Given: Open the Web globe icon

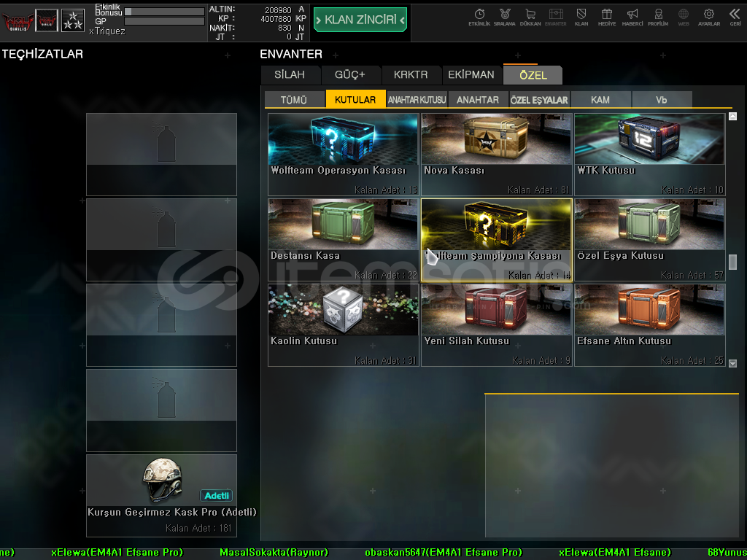Looking at the screenshot, I should tap(683, 17).
